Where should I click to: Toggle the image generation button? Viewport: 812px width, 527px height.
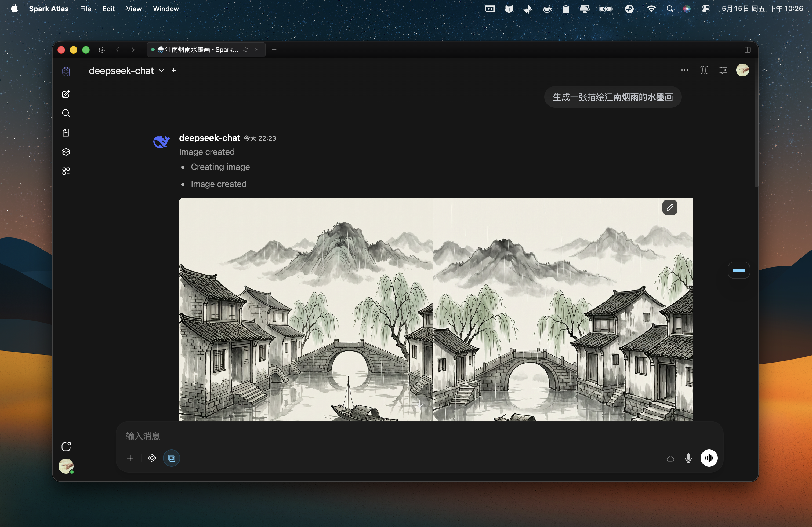click(x=172, y=458)
